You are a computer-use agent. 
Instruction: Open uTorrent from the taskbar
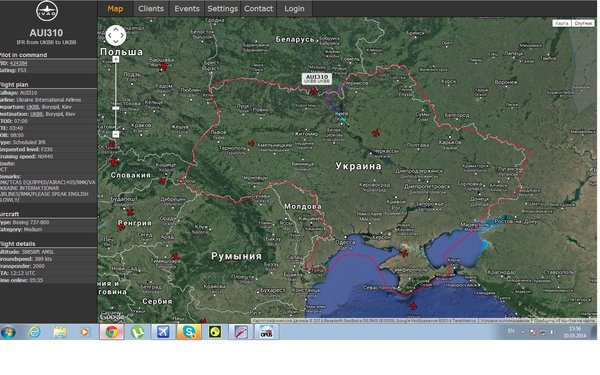click(x=137, y=332)
